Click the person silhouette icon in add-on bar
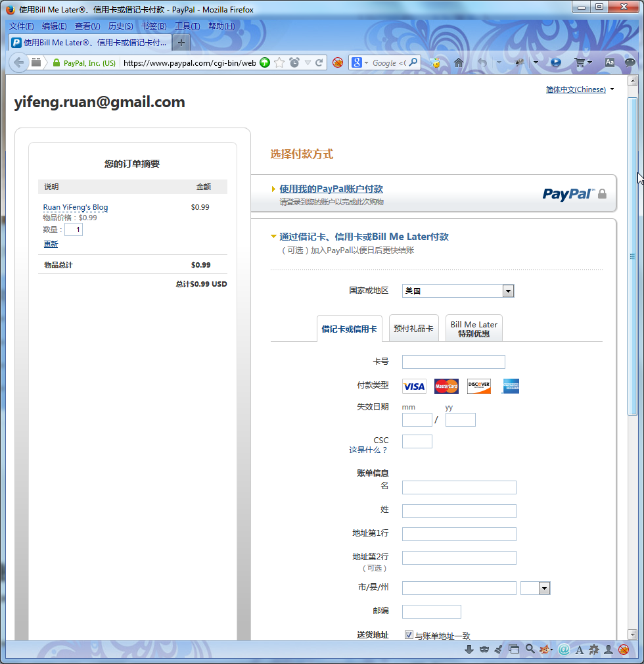Image resolution: width=644 pixels, height=664 pixels. click(609, 649)
